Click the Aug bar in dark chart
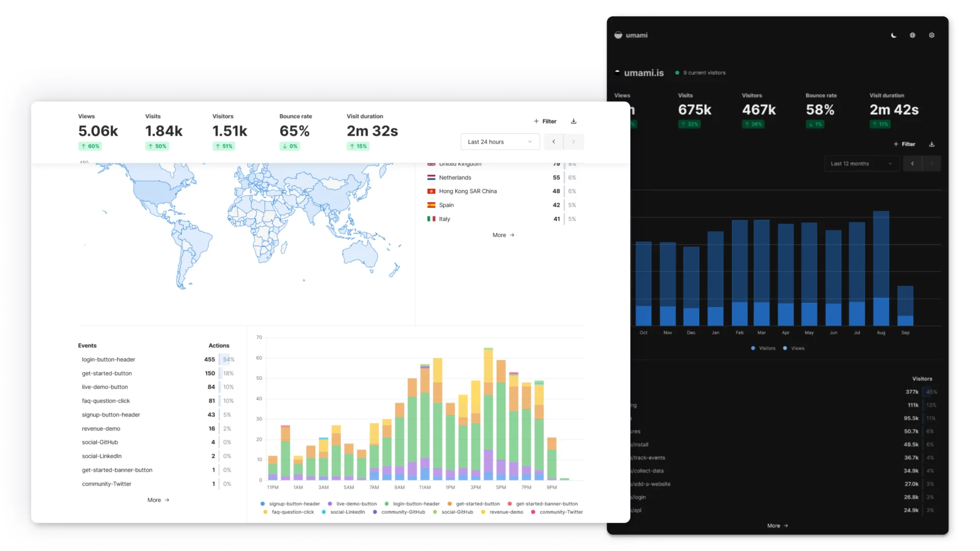Screen dimensions: 980x551 coord(881,268)
